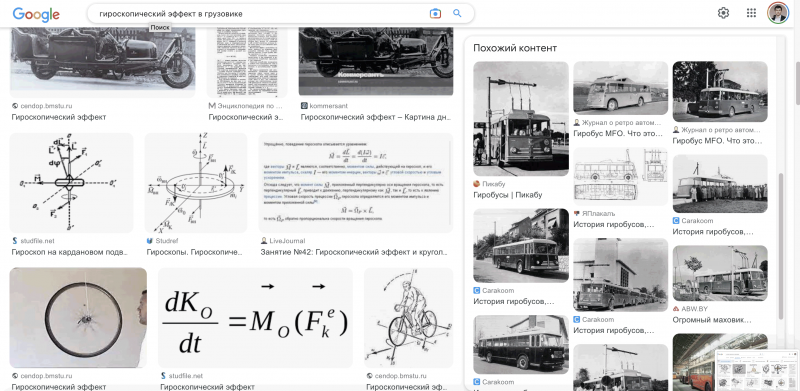Click the ABW.BY source favicon

coord(676,309)
